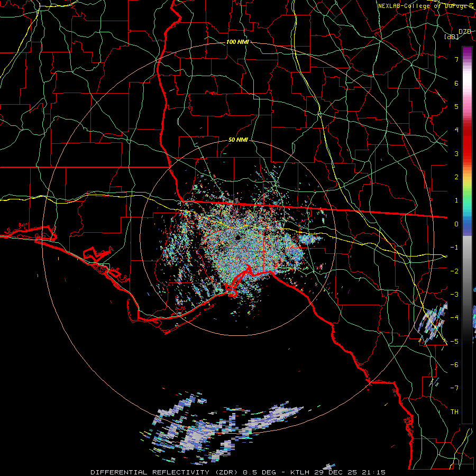Screen dimensions: 476x476
Task: Click the black radar site dot at map center
Action: [238, 237]
